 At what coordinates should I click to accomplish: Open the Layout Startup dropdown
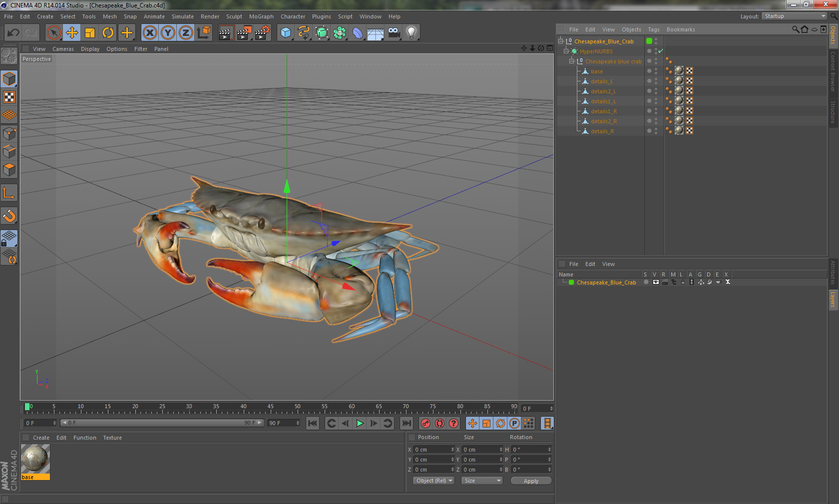tap(795, 16)
